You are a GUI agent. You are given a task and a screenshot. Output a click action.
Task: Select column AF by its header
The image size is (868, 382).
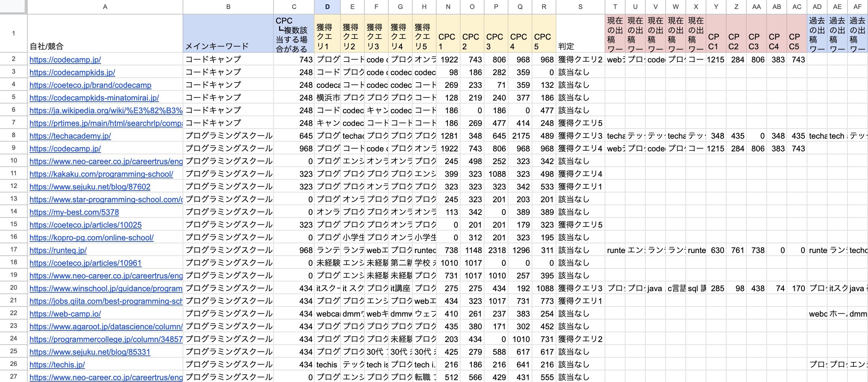point(858,7)
